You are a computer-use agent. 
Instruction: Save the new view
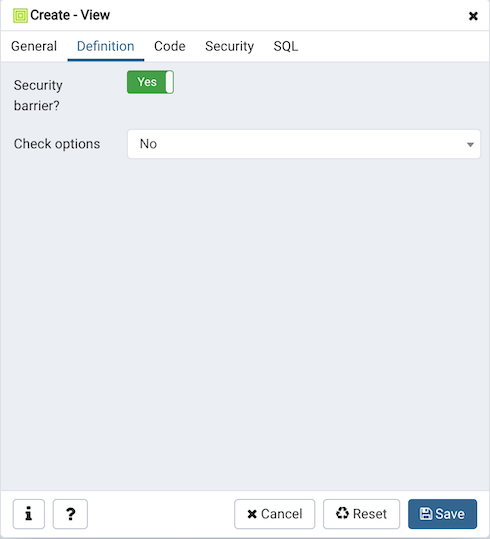coord(442,514)
